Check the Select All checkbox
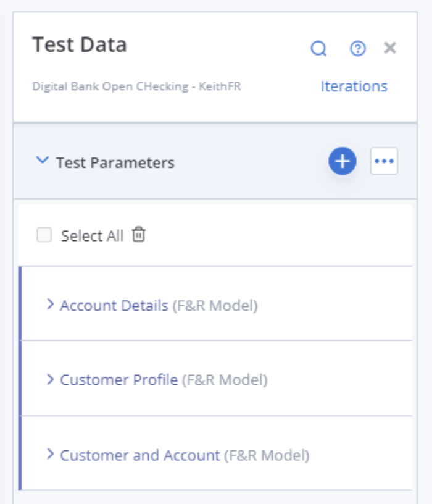The height and width of the screenshot is (504, 432). coord(44,235)
